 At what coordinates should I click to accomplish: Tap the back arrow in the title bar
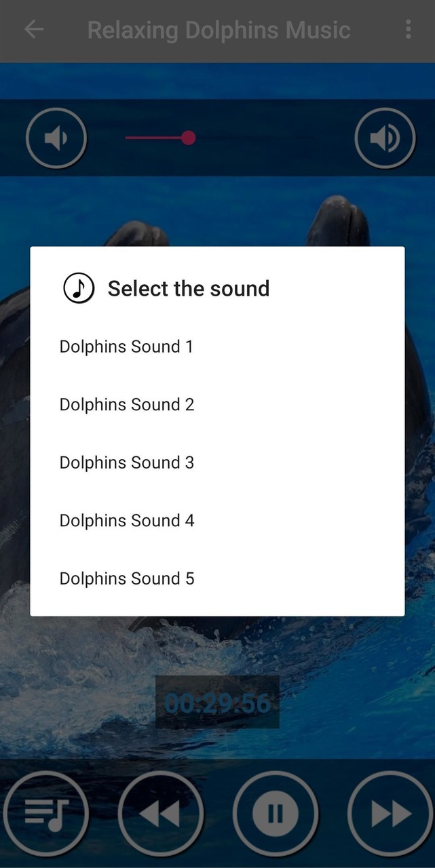[x=33, y=30]
